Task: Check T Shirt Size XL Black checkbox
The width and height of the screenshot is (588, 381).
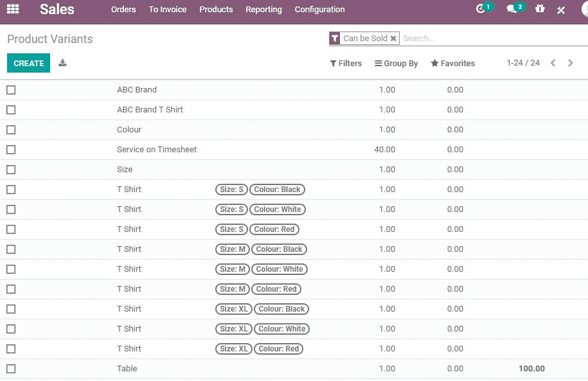Action: pos(11,309)
